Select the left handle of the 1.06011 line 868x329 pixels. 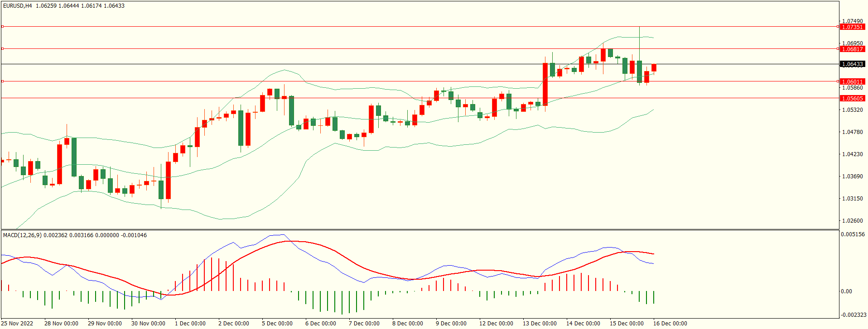2,81
